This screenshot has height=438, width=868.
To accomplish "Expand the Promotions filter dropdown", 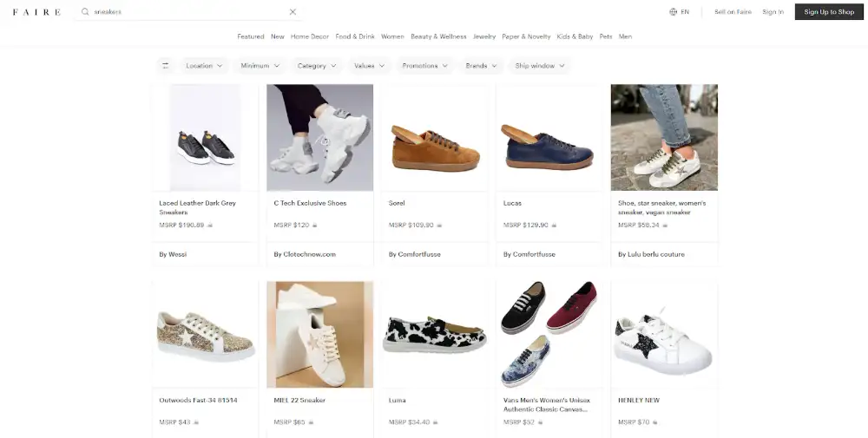I will (x=425, y=66).
